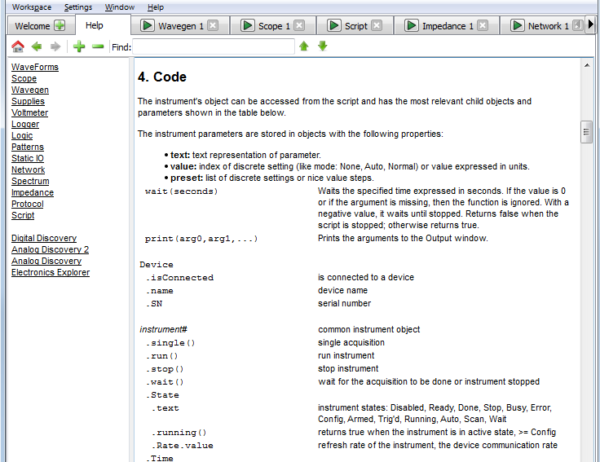Show more tabs with right arrow
This screenshot has width=600, height=462.
click(x=591, y=24)
